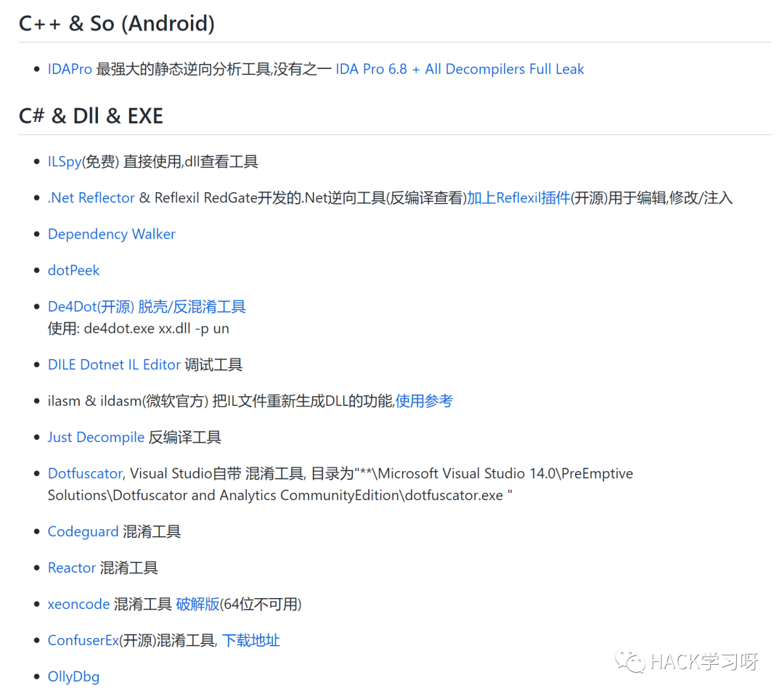
Task: Open the xeoncode link
Action: click(78, 604)
